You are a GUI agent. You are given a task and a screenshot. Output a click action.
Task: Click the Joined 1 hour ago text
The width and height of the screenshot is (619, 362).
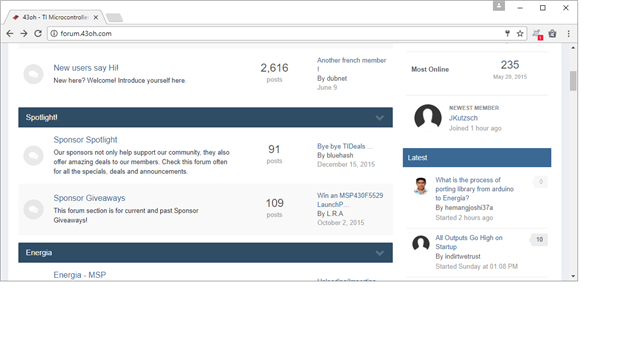[x=475, y=128]
